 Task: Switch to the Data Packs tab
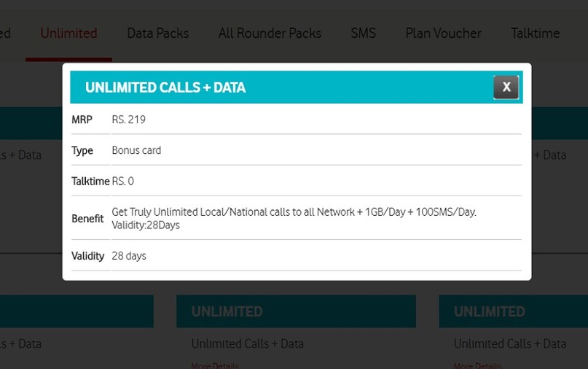pos(157,34)
